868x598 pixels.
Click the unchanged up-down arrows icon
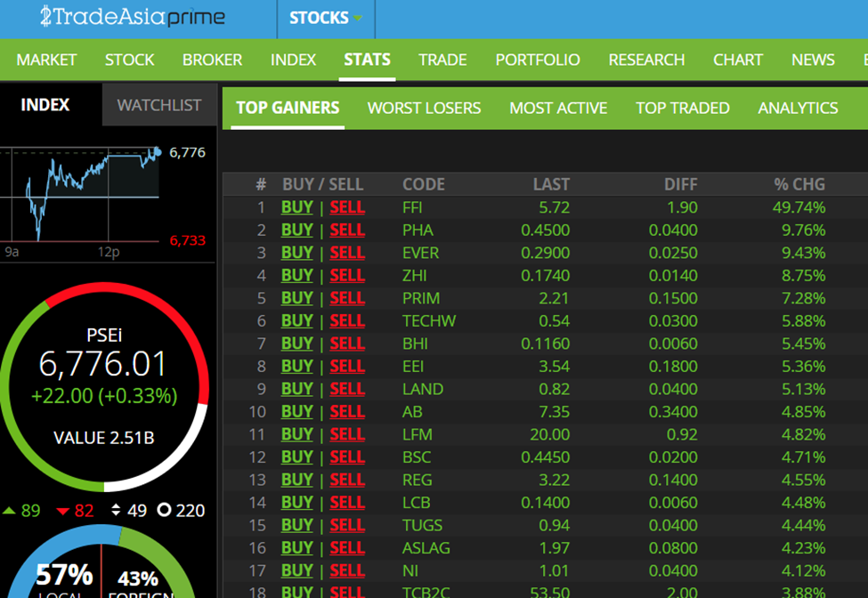[116, 510]
